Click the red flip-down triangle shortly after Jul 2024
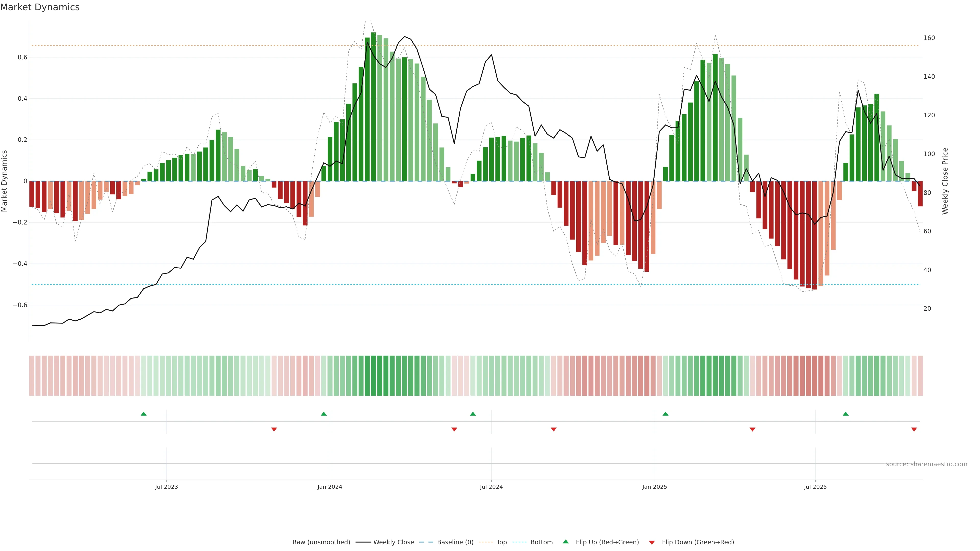The height and width of the screenshot is (551, 980). 554,429
